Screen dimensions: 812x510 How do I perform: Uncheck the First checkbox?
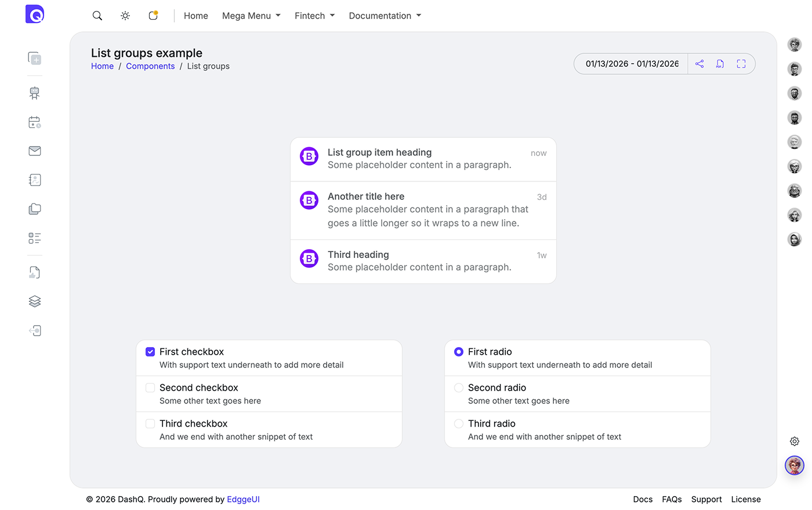coord(150,352)
